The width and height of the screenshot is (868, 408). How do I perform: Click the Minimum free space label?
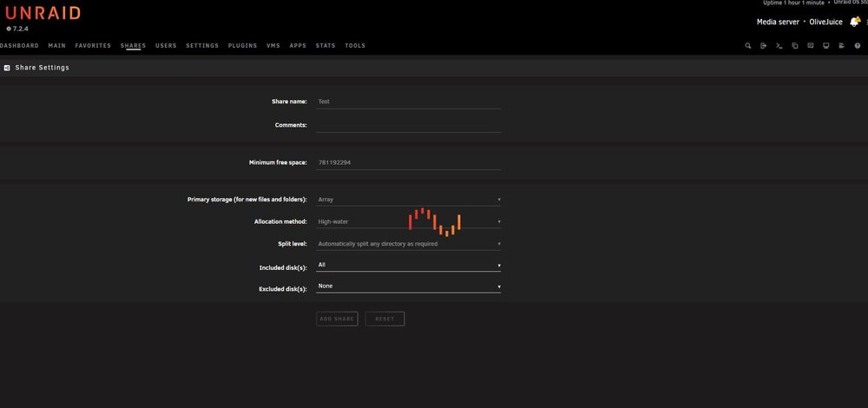tap(278, 162)
